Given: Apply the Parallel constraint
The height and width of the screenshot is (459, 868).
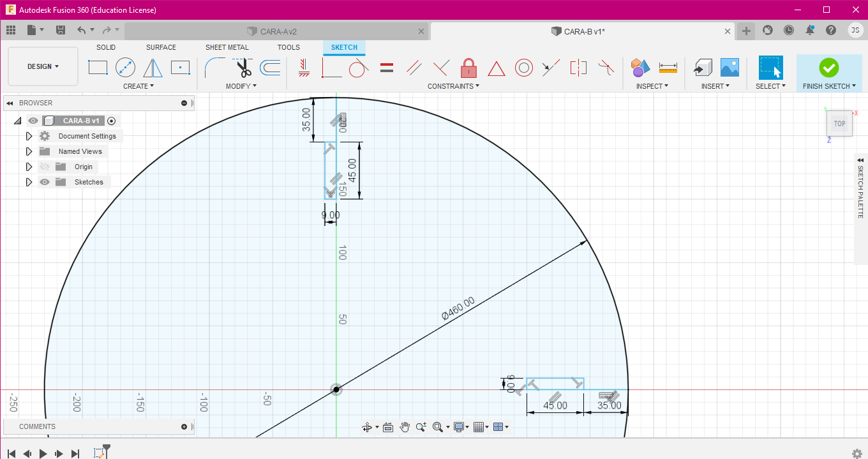Looking at the screenshot, I should 414,67.
